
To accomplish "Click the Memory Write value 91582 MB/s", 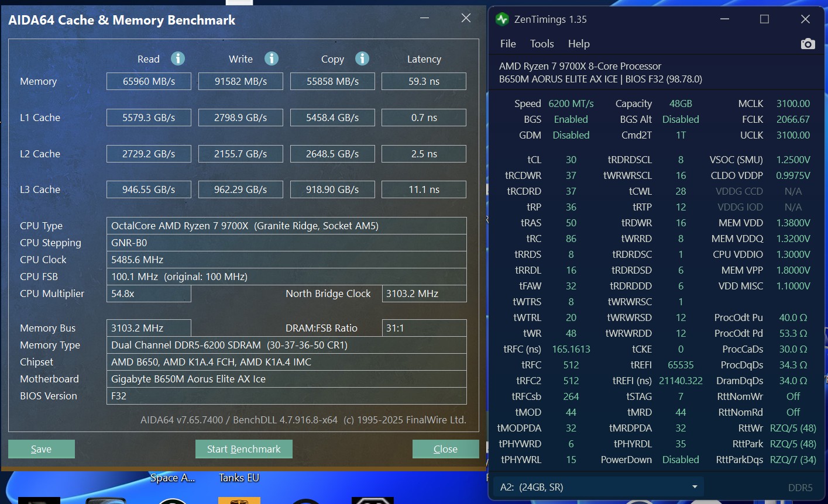I will 241,81.
